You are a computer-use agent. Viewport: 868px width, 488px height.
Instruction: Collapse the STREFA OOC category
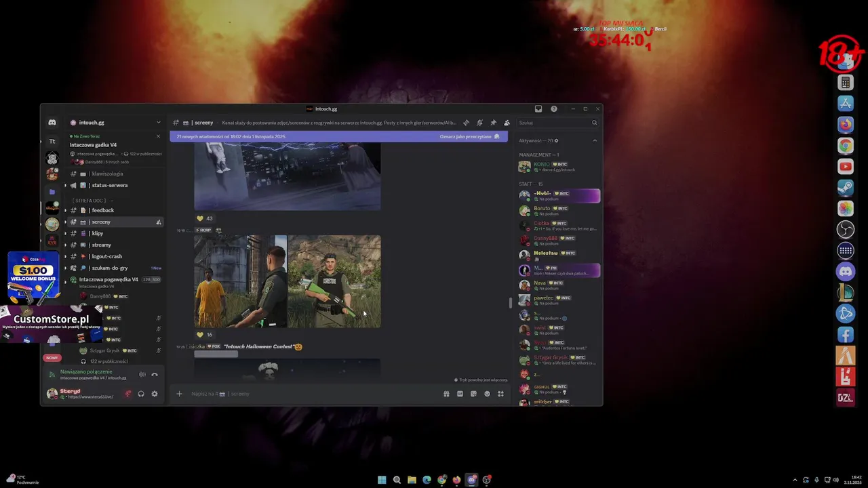click(x=92, y=201)
